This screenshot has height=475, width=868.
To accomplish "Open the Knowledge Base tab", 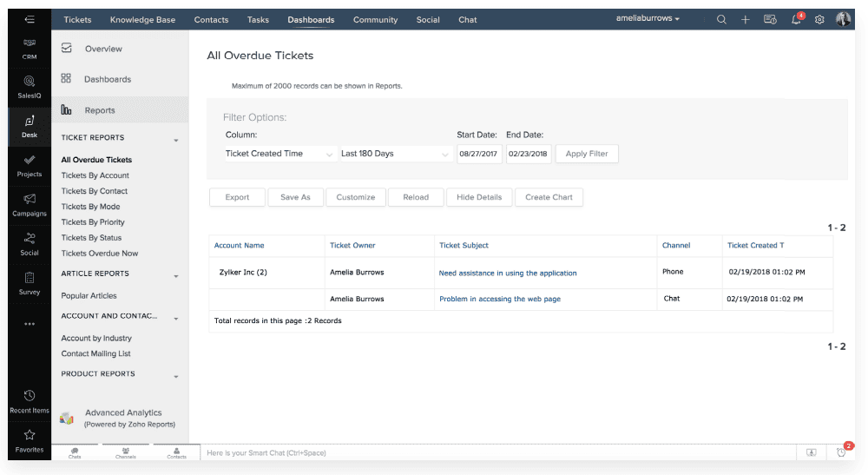I will point(142,19).
